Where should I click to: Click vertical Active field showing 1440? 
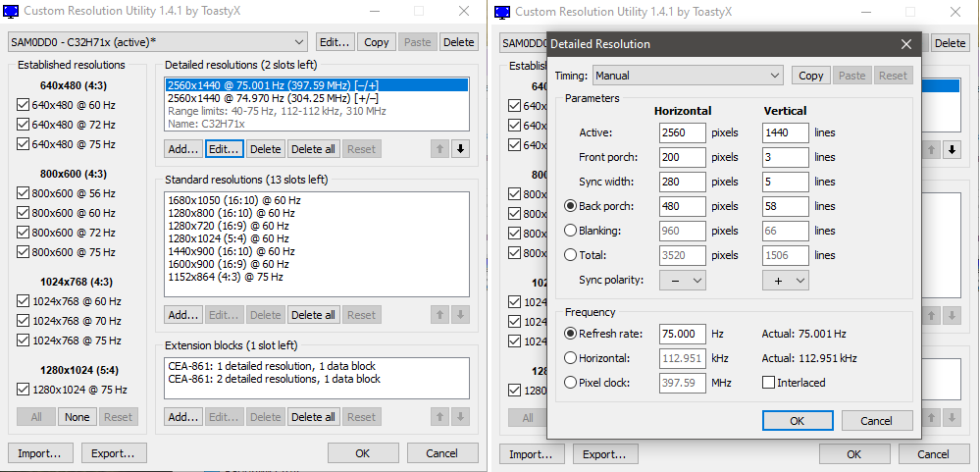point(786,132)
